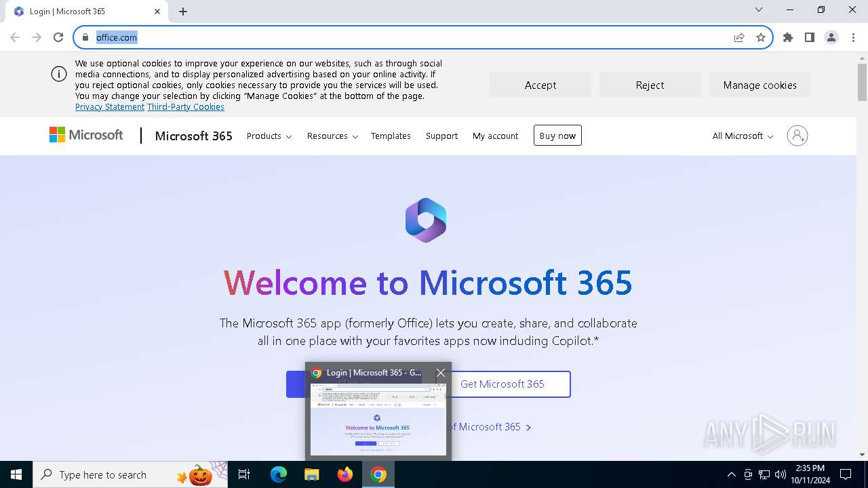View site information via the lock icon

tap(85, 37)
